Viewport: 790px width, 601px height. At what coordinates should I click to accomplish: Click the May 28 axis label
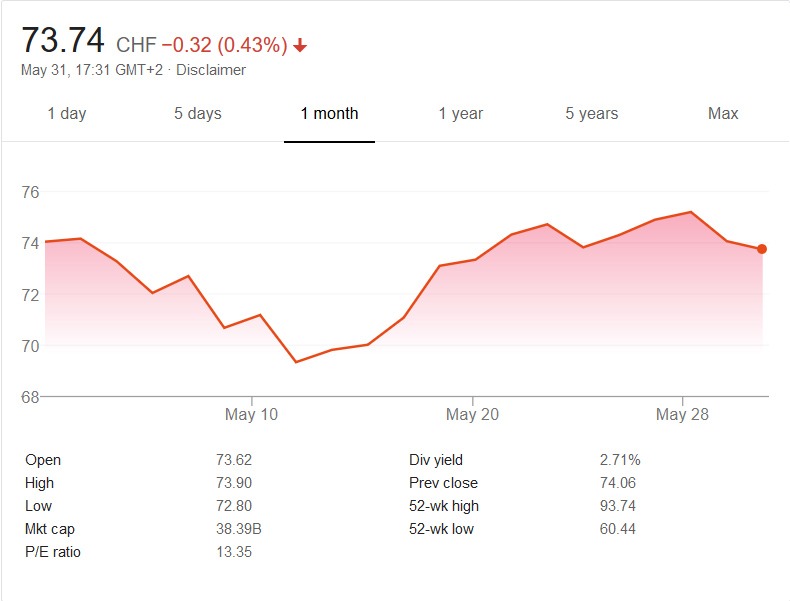(684, 415)
